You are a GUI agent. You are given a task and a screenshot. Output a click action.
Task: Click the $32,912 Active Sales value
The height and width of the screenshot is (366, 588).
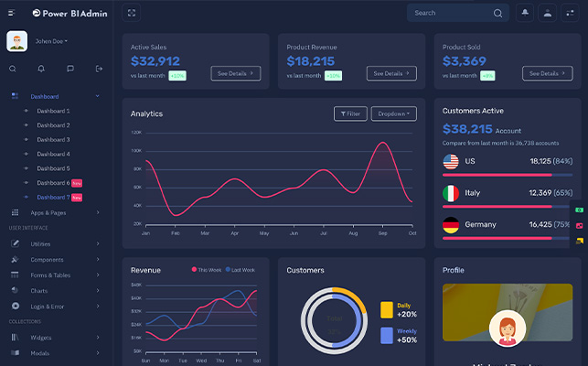[155, 61]
